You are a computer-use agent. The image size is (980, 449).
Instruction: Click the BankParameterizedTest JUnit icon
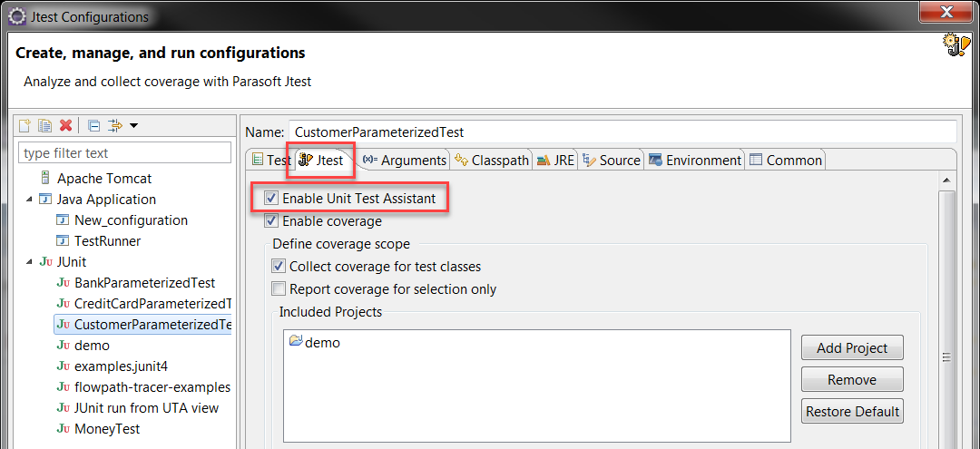[x=63, y=282]
